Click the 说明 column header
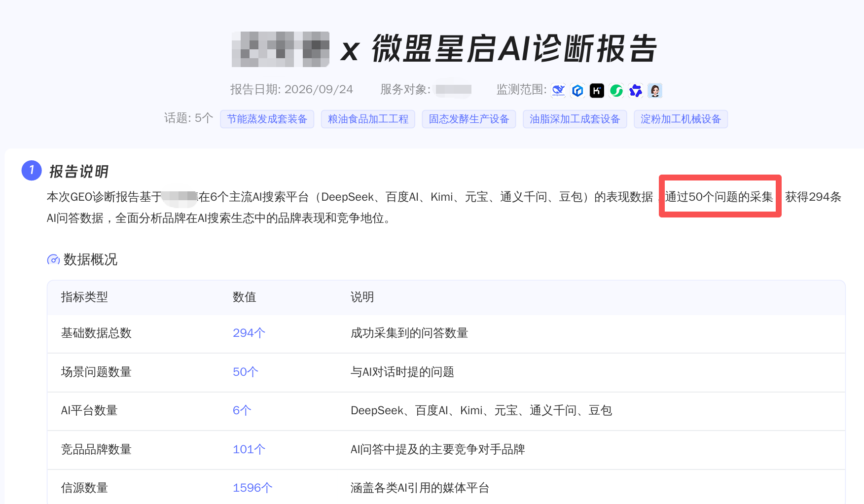This screenshot has width=864, height=504. click(362, 297)
